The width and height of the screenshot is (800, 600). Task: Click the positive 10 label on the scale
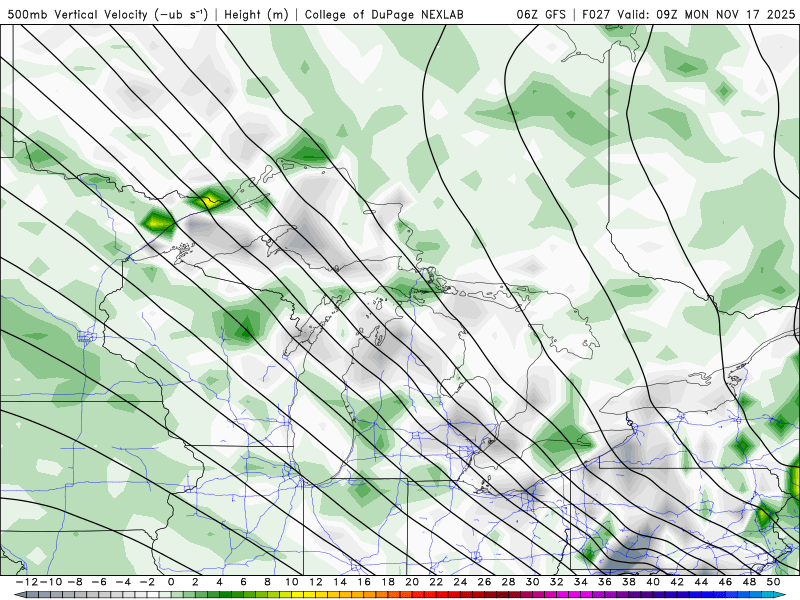291,582
